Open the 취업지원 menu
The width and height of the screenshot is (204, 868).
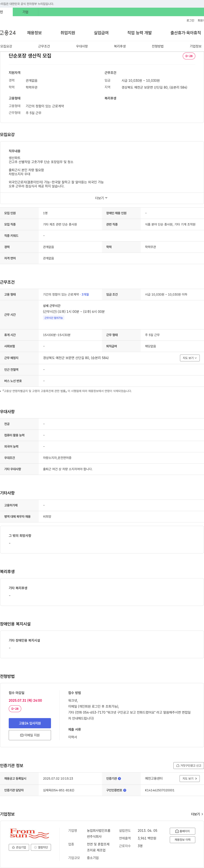pyautogui.click(x=68, y=33)
